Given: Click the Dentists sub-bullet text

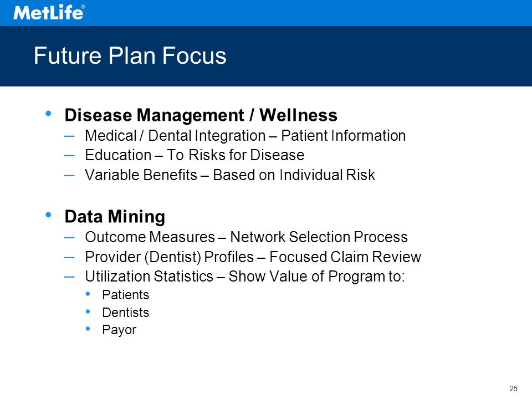Looking at the screenshot, I should coord(126,313).
